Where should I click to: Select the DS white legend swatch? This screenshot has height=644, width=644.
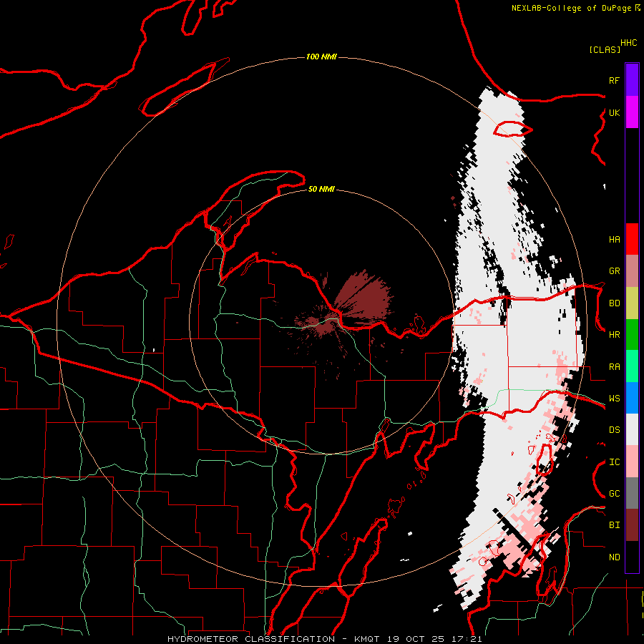[632, 429]
